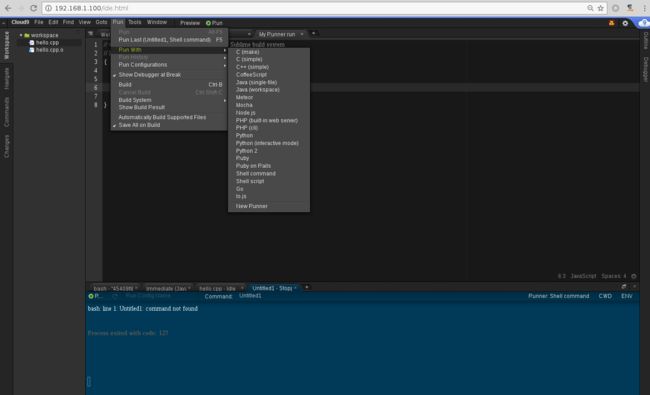The height and width of the screenshot is (395, 650).
Task: Select the Shell script runner
Action: coord(269,181)
